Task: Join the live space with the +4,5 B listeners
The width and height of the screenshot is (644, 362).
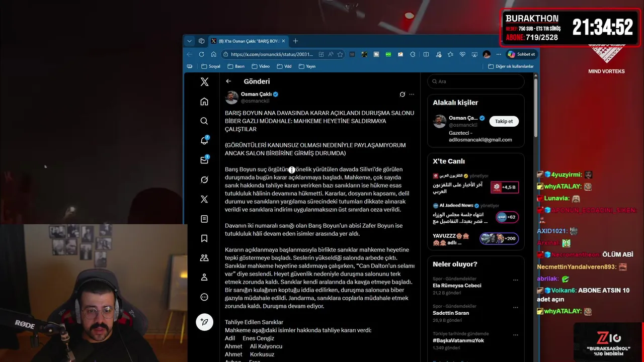Action: click(505, 188)
